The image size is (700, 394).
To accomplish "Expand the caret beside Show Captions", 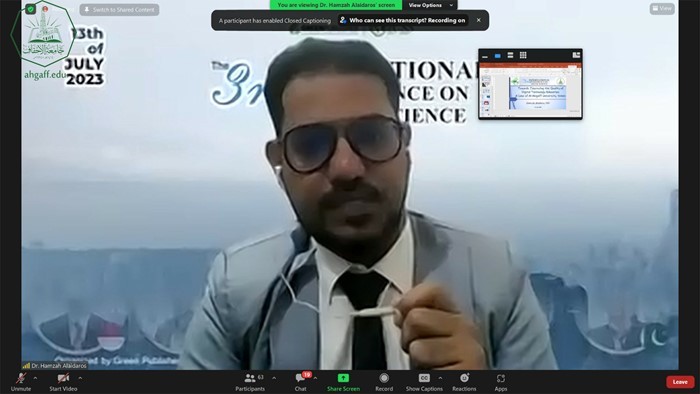I will [440, 378].
